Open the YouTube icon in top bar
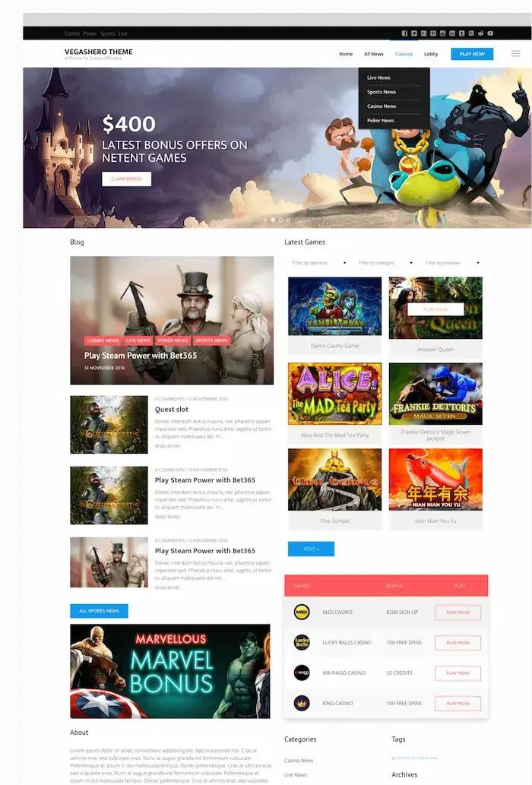The width and height of the screenshot is (532, 785). point(490,33)
